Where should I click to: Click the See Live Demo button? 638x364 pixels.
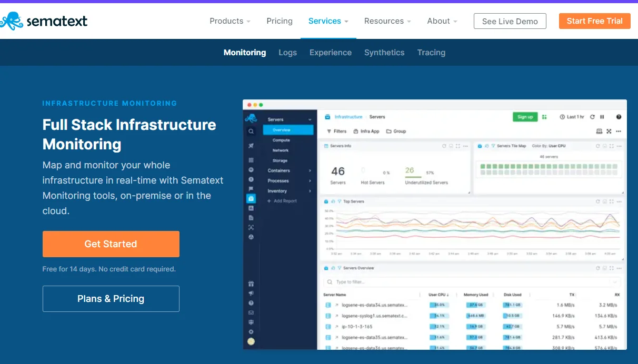(510, 21)
